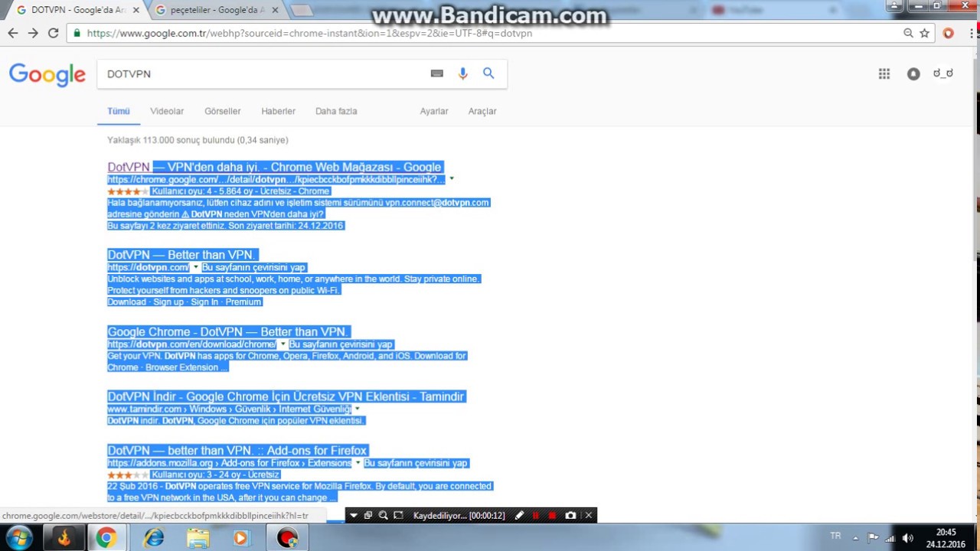Image resolution: width=980 pixels, height=551 pixels.
Task: Open Bandicam from the taskbar
Action: (287, 538)
